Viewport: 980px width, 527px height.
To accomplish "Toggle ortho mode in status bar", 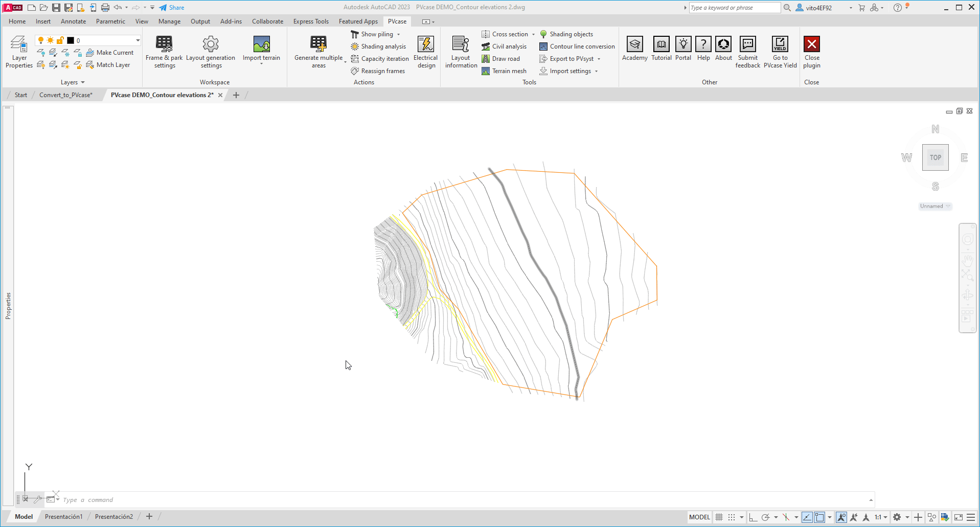I will tap(753, 517).
